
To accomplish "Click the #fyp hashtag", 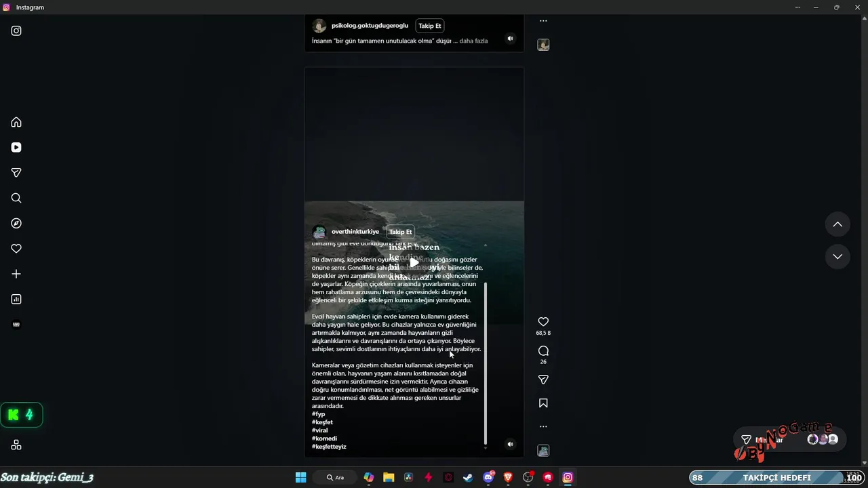I will coord(319,414).
